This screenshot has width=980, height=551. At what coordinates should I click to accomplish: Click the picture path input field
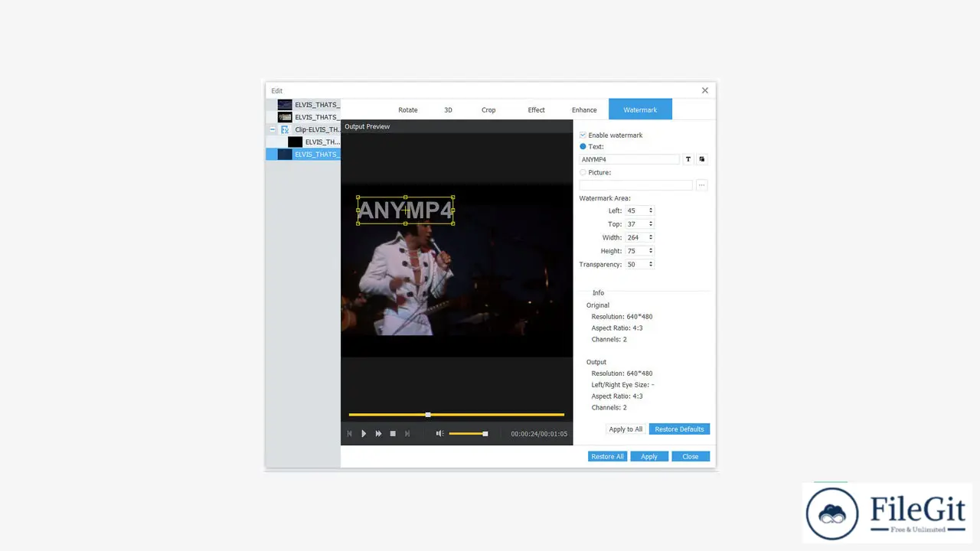pos(636,185)
